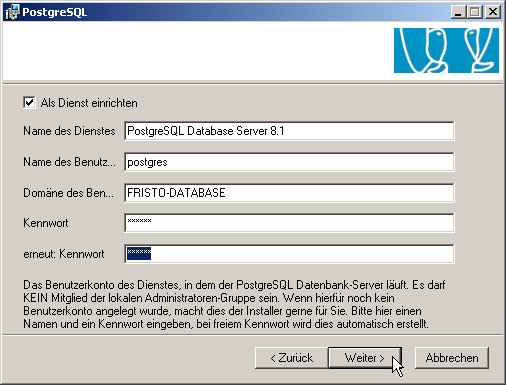Click the Name des Dienstes label

point(69,131)
